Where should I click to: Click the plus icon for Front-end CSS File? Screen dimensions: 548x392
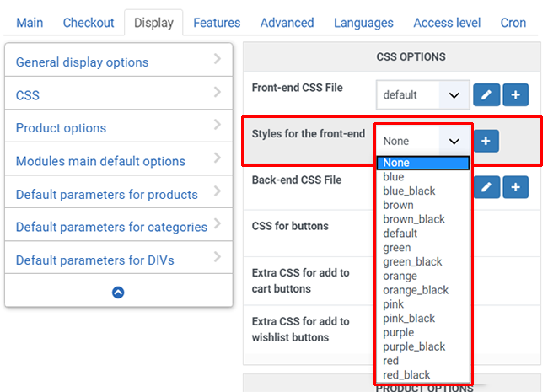pyautogui.click(x=515, y=94)
